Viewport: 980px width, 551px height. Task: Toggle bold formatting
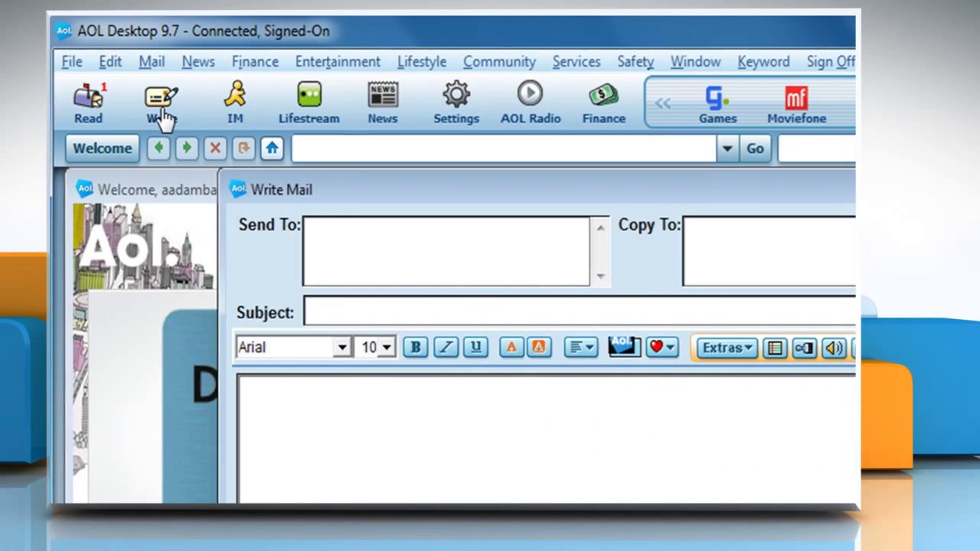416,347
